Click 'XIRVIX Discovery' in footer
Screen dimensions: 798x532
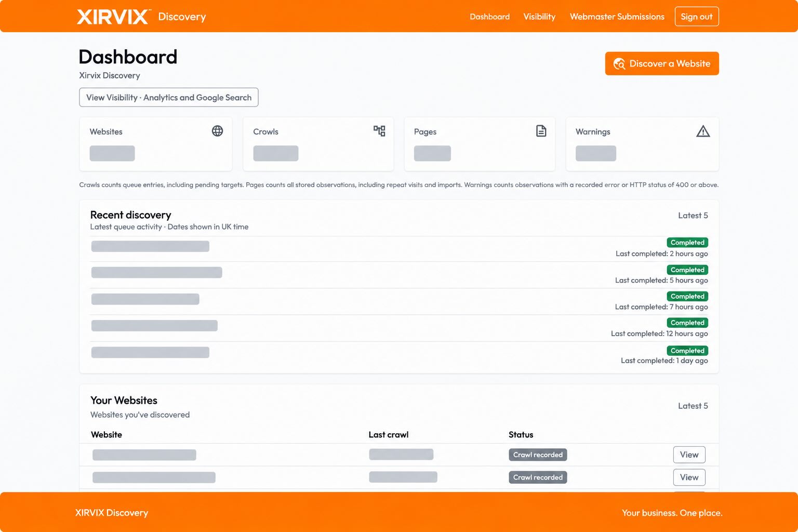point(112,513)
